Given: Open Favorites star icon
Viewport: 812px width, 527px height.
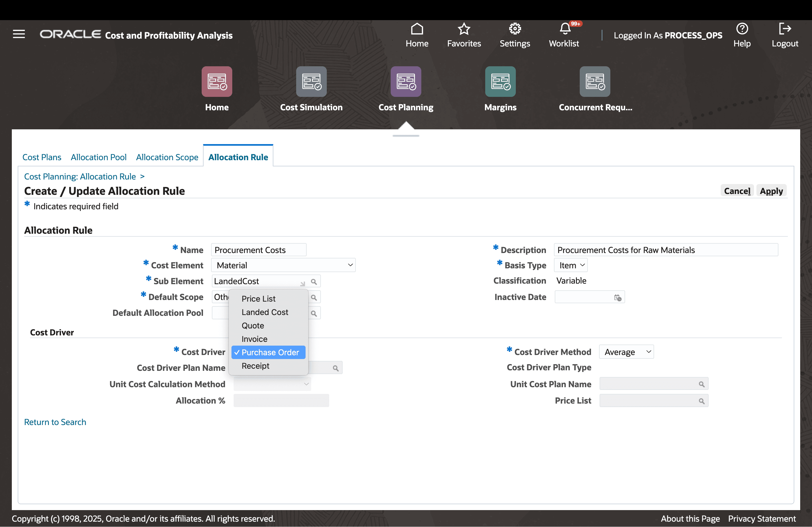Looking at the screenshot, I should [x=464, y=29].
